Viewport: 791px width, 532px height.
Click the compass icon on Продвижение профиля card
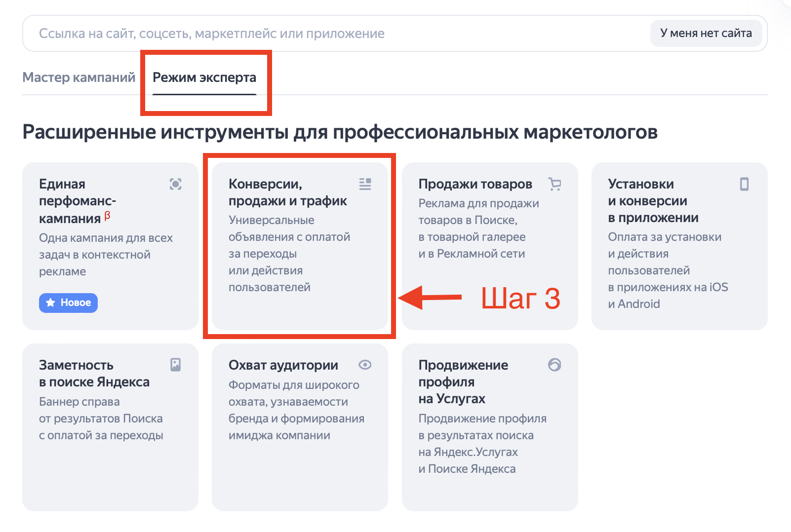tap(554, 365)
